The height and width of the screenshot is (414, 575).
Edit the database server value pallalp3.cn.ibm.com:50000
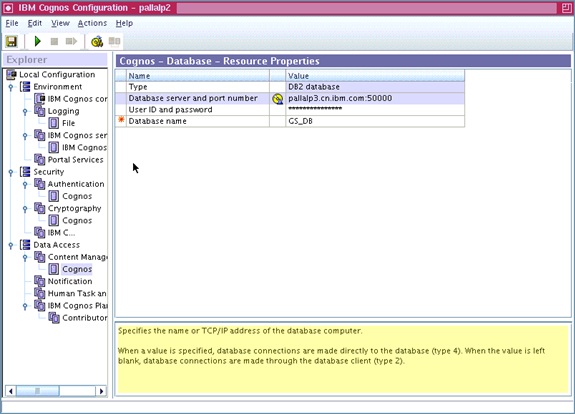[375, 98]
